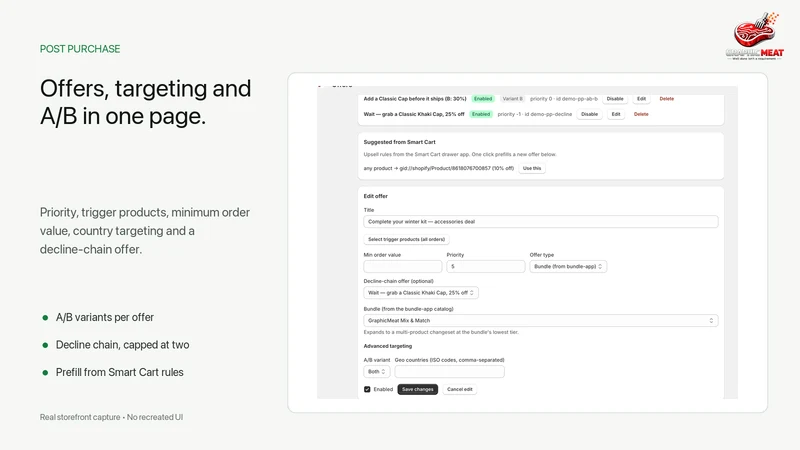
Task: Focus the Min order value field
Action: [403, 266]
